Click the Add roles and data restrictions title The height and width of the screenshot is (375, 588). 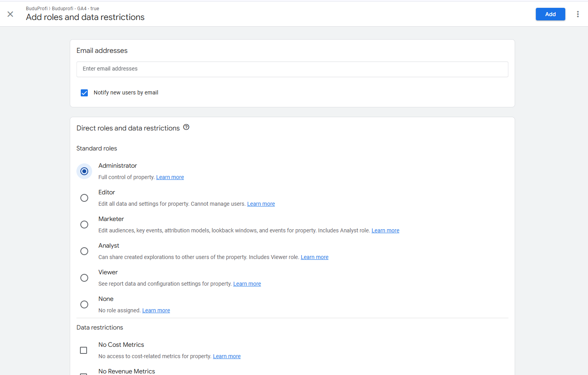pos(85,17)
